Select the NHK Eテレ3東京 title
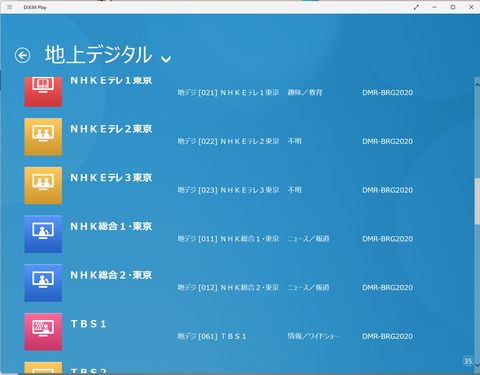Viewport: 480px width, 375px height. (111, 178)
